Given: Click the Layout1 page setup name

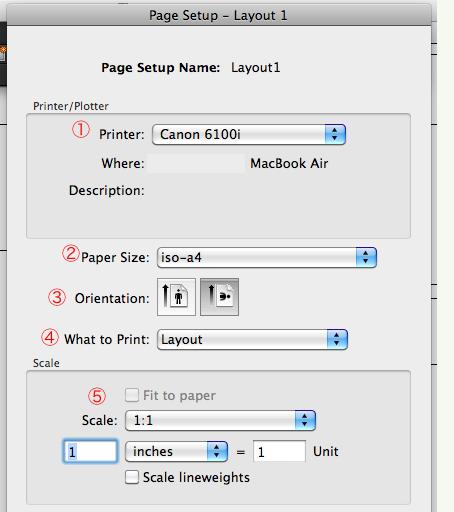Looking at the screenshot, I should [256, 68].
